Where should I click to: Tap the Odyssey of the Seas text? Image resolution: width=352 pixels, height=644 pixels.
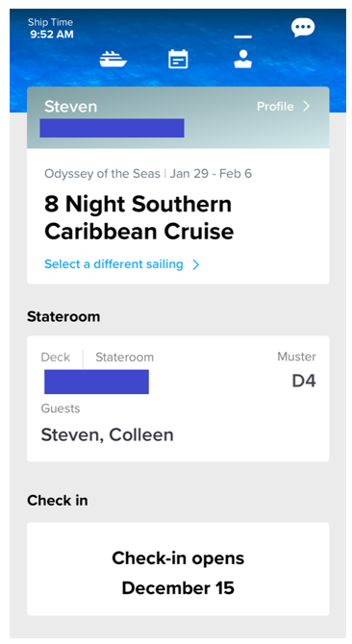pyautogui.click(x=102, y=174)
